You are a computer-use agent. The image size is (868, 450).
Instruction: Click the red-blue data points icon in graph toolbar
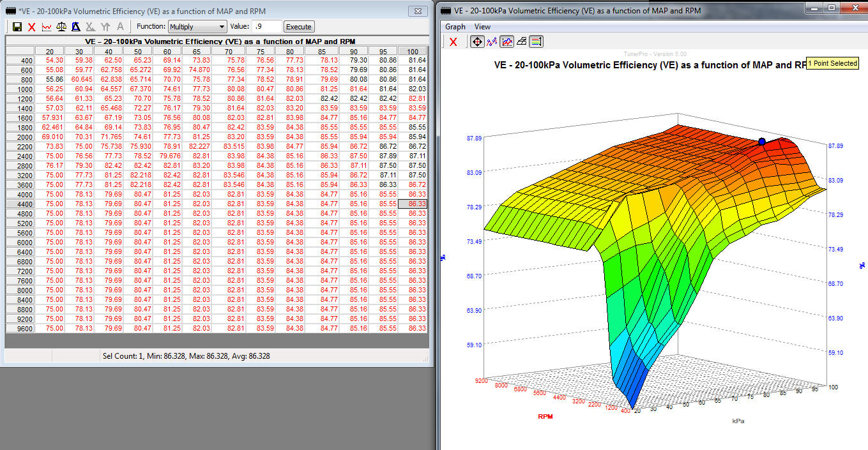[x=492, y=41]
